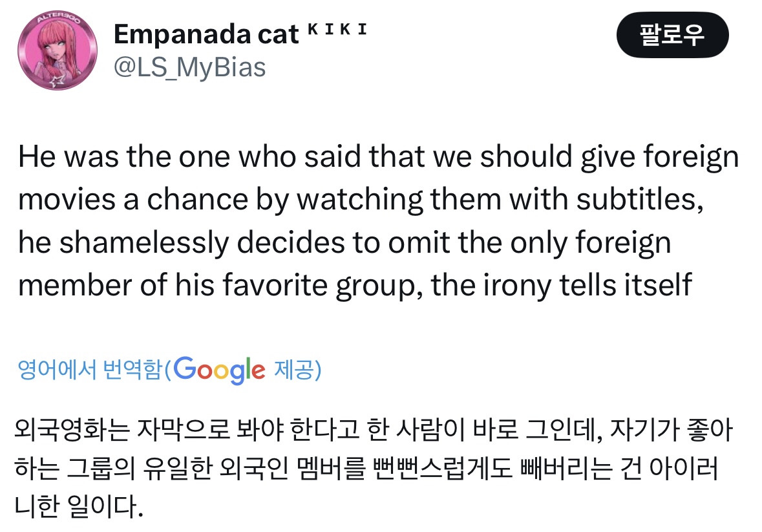Open the Empanada cat display name
This screenshot has width=762, height=532.
206,34
